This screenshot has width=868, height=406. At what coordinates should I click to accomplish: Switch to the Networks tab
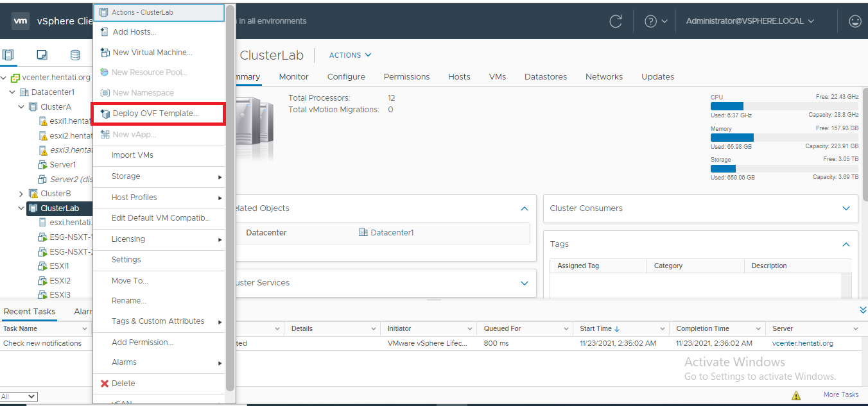coord(604,77)
